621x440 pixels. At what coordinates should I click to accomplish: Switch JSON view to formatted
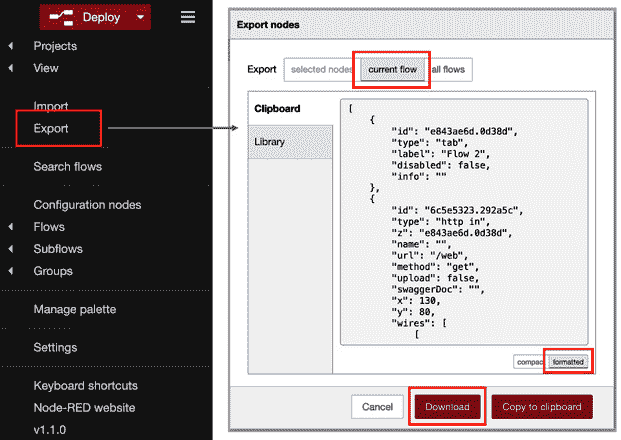tap(568, 362)
